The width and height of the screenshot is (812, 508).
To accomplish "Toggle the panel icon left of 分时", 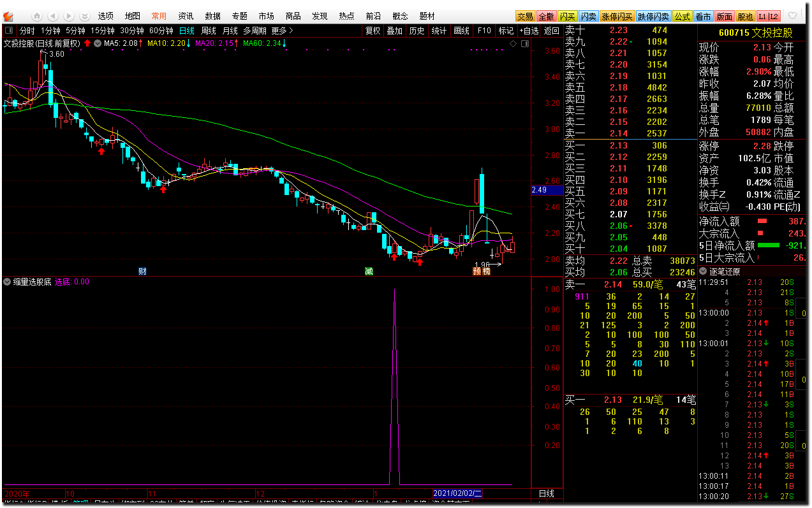I will pyautogui.click(x=9, y=30).
